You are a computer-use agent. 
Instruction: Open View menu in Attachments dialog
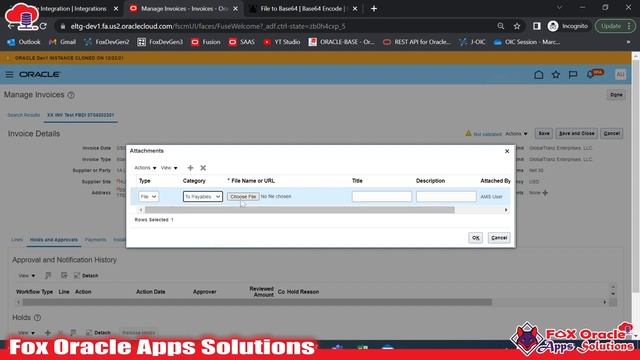[x=169, y=168]
